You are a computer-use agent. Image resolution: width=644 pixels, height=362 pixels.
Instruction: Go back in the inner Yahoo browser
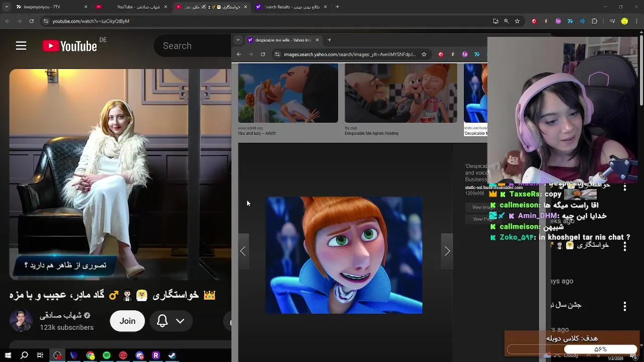pyautogui.click(x=239, y=54)
